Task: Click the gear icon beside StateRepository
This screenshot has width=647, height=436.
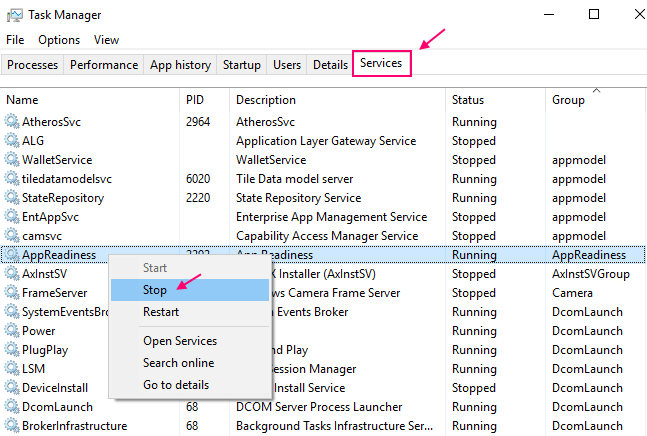Action: pos(12,198)
